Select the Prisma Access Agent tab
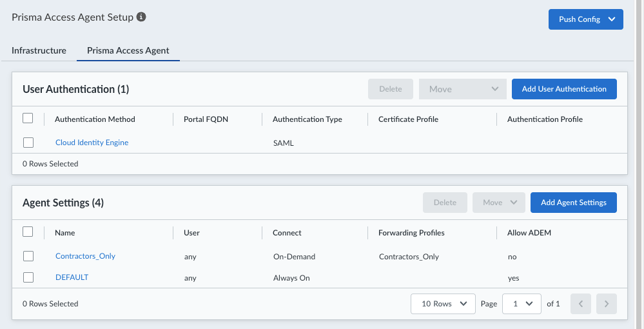 coord(128,50)
